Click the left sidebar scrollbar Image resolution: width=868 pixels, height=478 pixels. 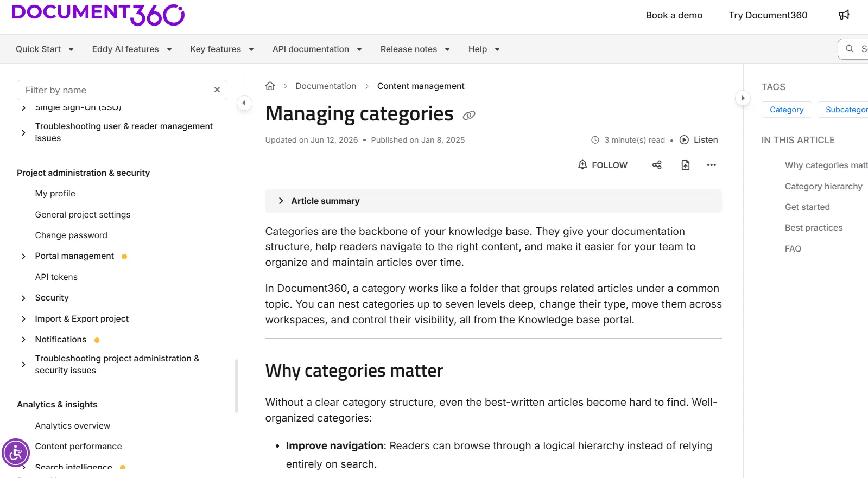click(x=237, y=386)
